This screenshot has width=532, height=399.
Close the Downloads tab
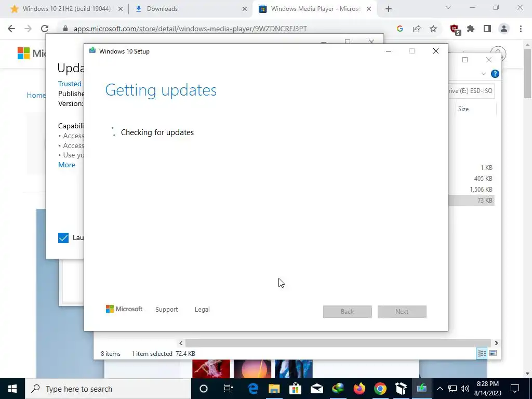245,9
